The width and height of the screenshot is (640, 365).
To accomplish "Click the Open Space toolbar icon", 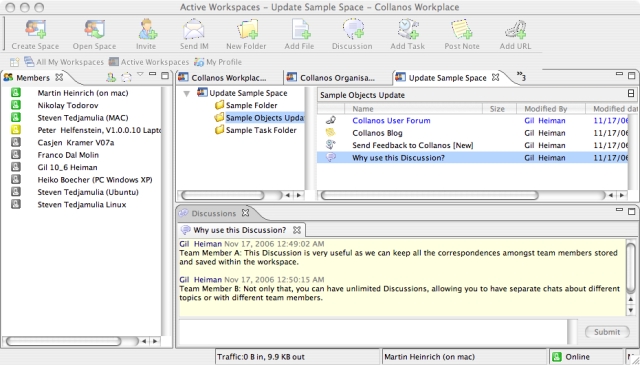I will [94, 29].
